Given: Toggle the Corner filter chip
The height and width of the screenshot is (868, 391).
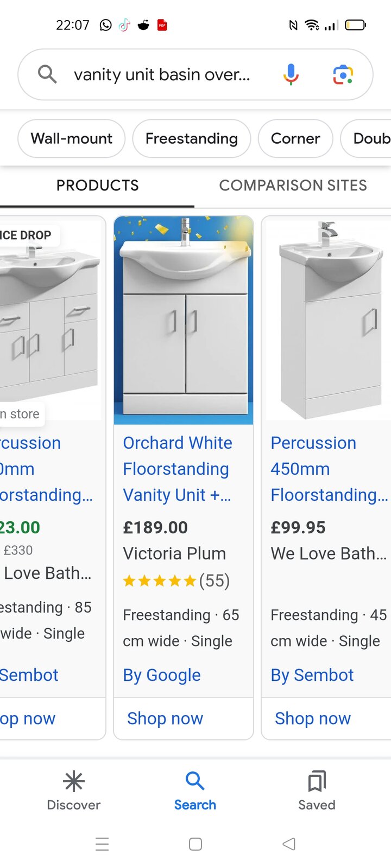Looking at the screenshot, I should click(x=295, y=139).
